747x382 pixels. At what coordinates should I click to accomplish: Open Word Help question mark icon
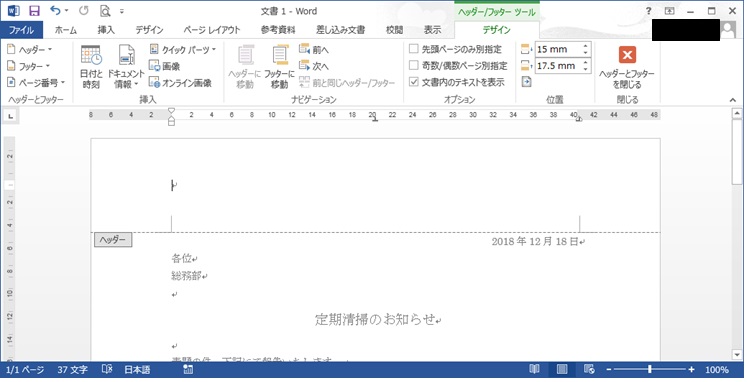pos(648,11)
